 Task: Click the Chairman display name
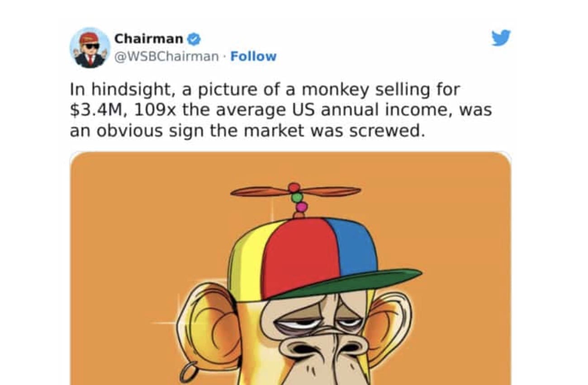point(148,39)
